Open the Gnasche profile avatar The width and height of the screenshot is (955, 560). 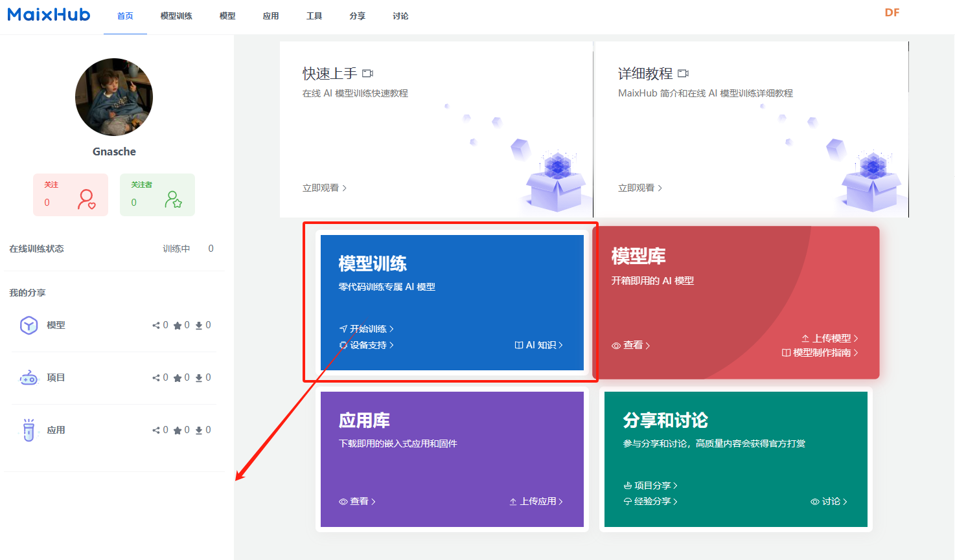[x=114, y=97]
